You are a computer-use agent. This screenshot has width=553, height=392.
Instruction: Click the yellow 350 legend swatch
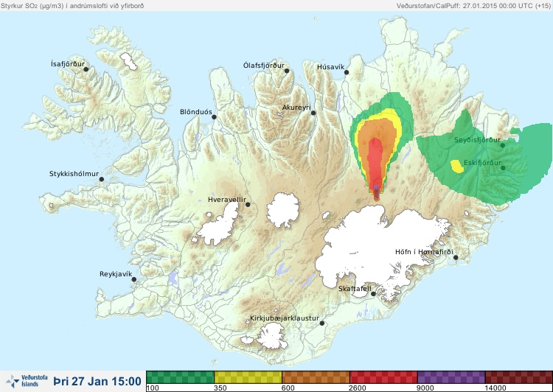(248, 377)
